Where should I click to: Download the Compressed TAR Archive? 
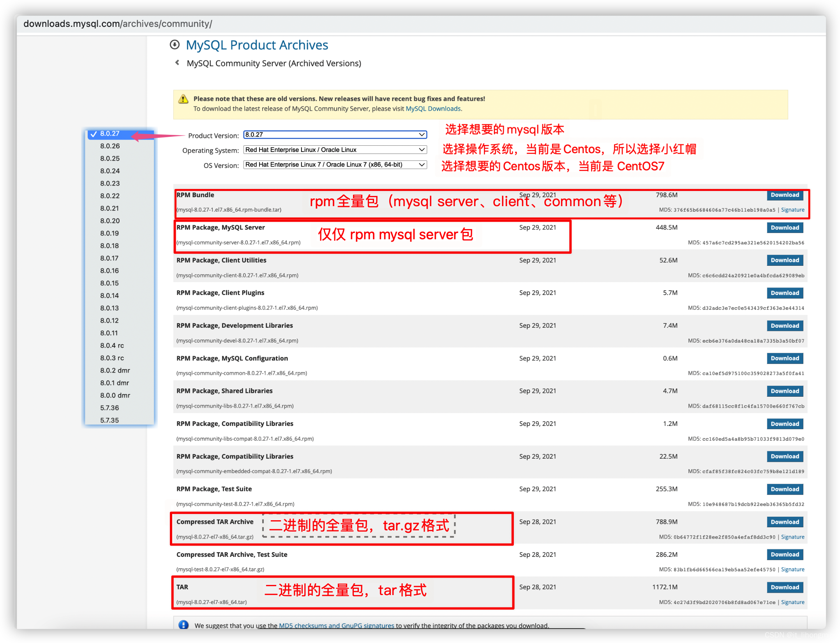(x=785, y=522)
